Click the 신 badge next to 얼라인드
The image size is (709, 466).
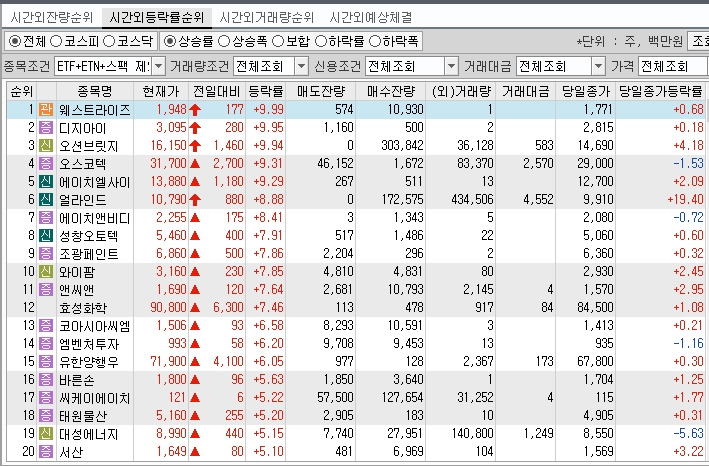point(46,199)
